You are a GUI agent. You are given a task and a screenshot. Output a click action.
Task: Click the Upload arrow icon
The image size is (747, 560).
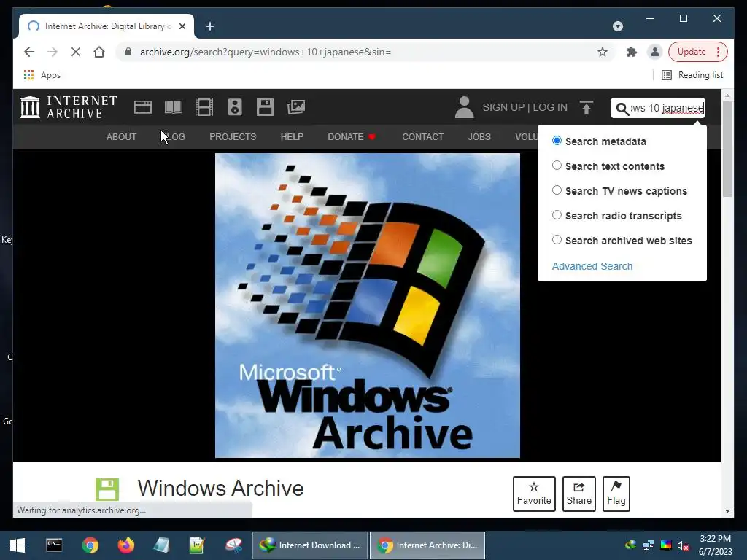pos(587,108)
